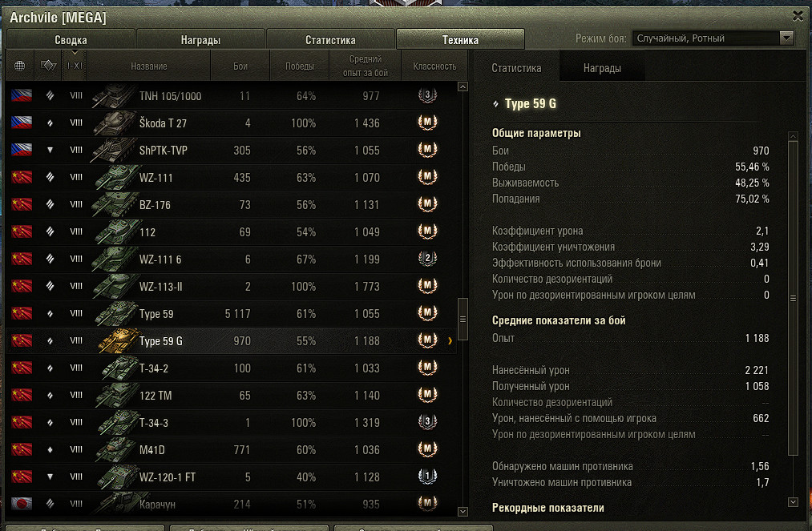Switch to the Статистика main tab
This screenshot has width=812, height=531.
click(330, 40)
